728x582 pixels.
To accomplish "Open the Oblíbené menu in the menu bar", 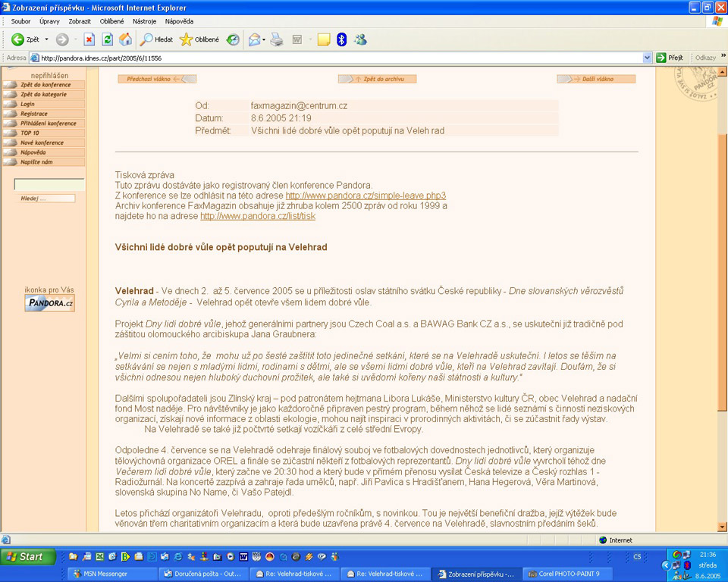I will [112, 21].
